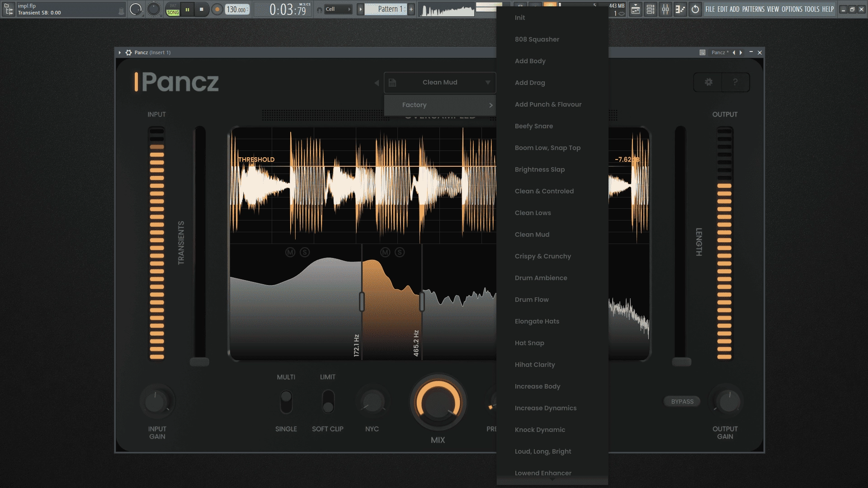
Task: Open the EDIT menu
Action: 722,9
